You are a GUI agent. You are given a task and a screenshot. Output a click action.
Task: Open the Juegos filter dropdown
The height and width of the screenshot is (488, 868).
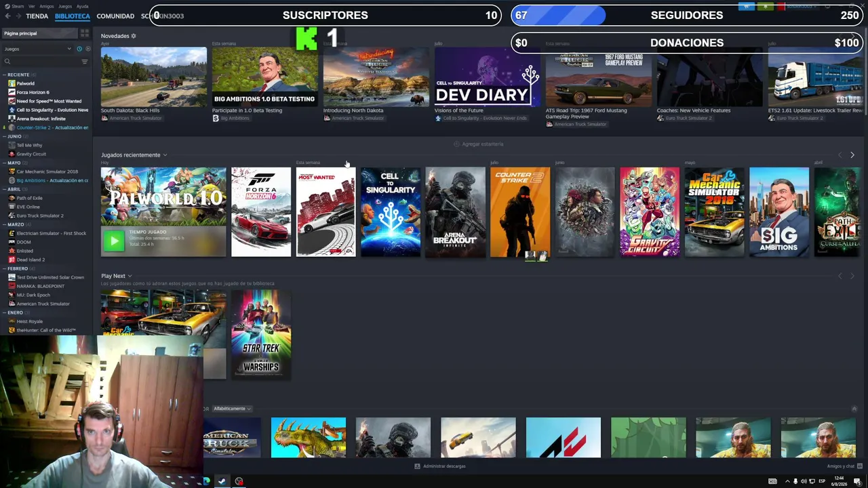tap(38, 49)
